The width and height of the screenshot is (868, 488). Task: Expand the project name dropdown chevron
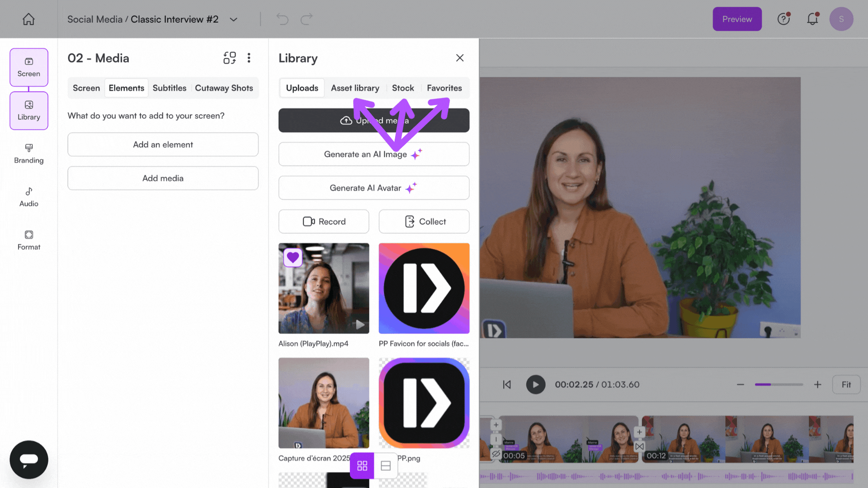[x=234, y=19]
